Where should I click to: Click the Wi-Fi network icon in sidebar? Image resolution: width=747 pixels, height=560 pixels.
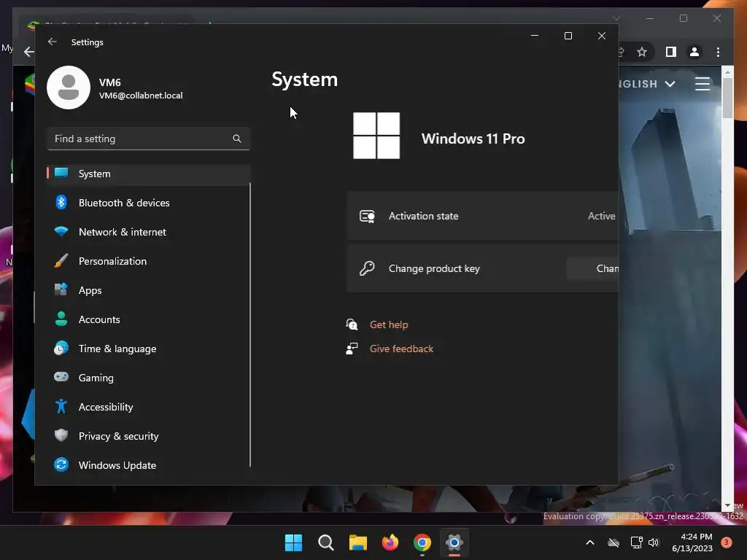click(61, 231)
